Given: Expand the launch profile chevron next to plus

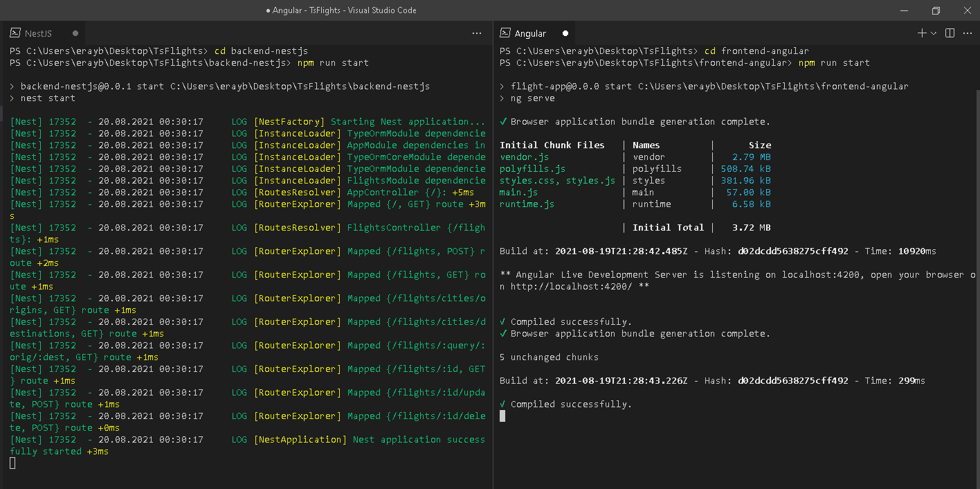Looking at the screenshot, I should click(x=934, y=33).
